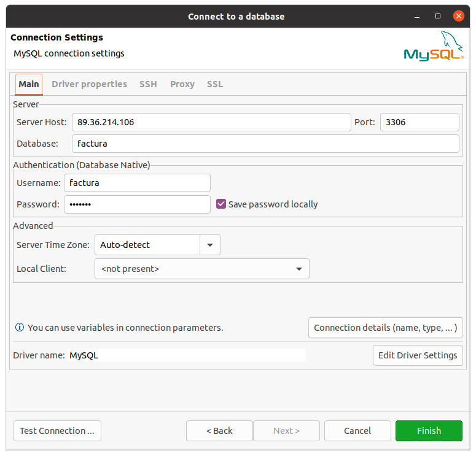Close the dialog with the red X

coord(458,17)
